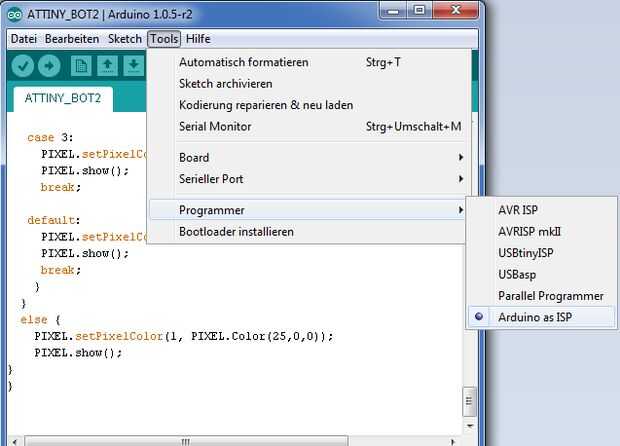Click the scroll down arrow of editor
This screenshot has height=446, width=620.
click(x=470, y=426)
